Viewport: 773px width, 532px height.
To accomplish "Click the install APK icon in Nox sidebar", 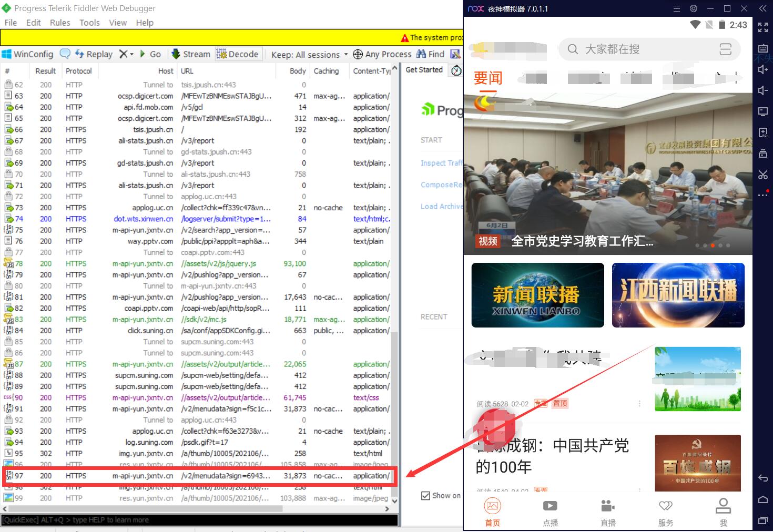I will pyautogui.click(x=763, y=132).
